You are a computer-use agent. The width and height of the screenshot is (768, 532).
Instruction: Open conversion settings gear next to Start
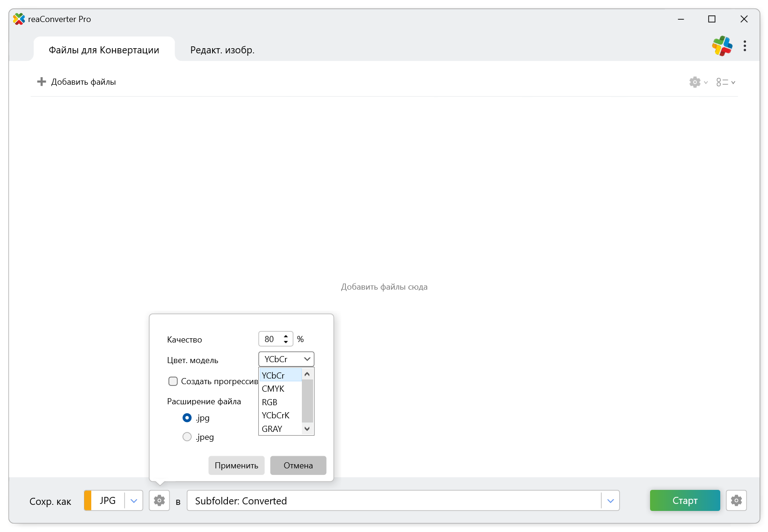[x=736, y=501]
